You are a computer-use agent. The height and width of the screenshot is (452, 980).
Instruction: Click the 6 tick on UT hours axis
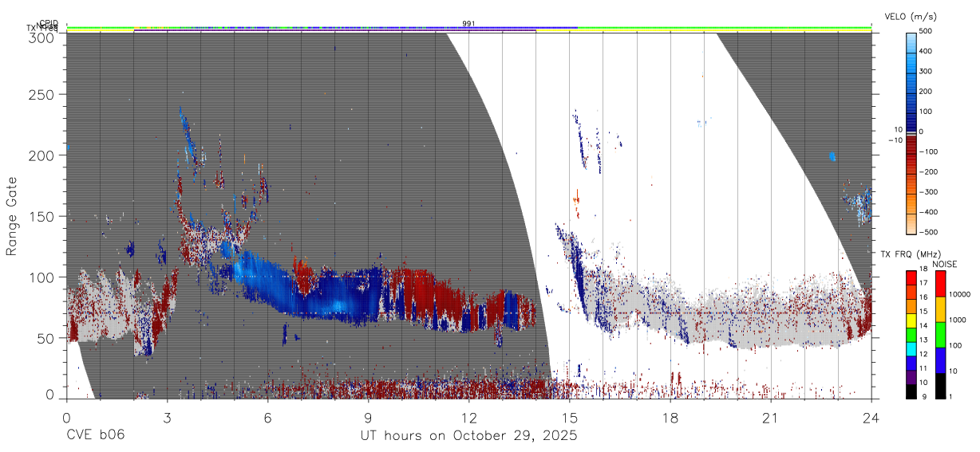(x=267, y=418)
